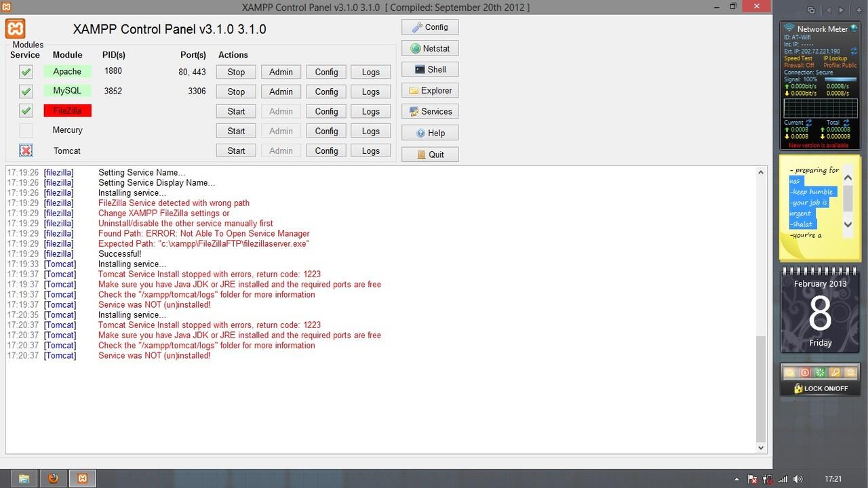
Task: Click 'New version is available' notice
Action: click(x=818, y=145)
